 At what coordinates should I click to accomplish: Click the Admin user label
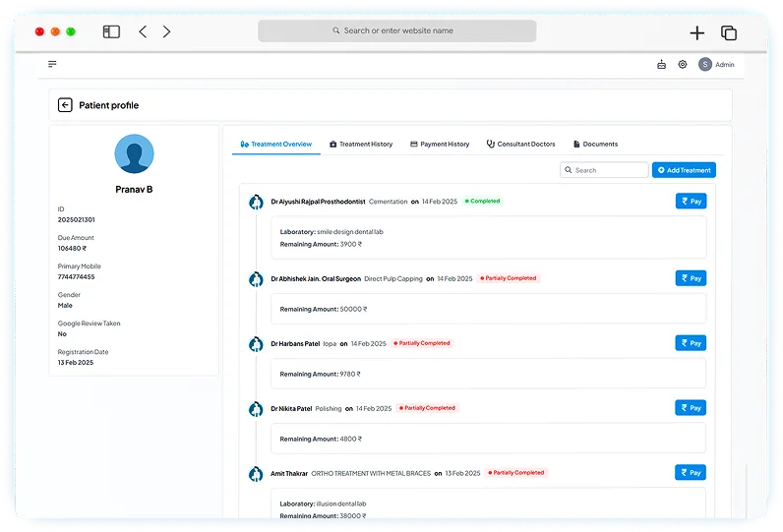click(x=725, y=65)
